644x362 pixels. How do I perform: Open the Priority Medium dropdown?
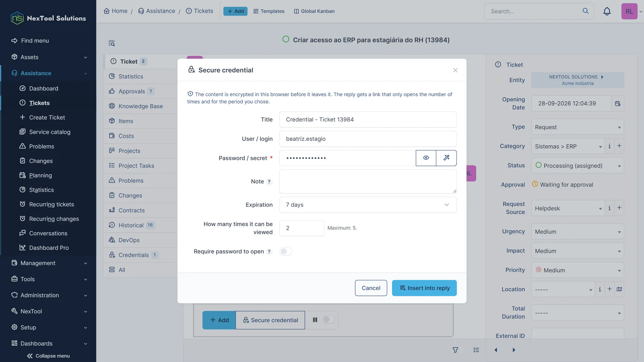tap(578, 270)
